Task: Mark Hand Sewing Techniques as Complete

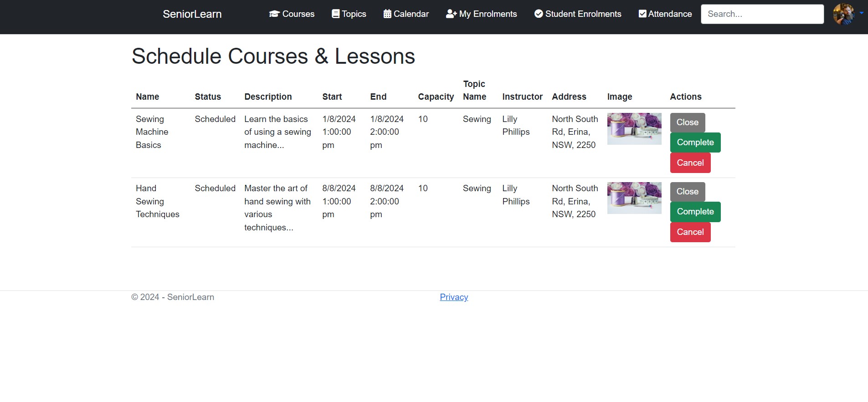Action: coord(695,212)
